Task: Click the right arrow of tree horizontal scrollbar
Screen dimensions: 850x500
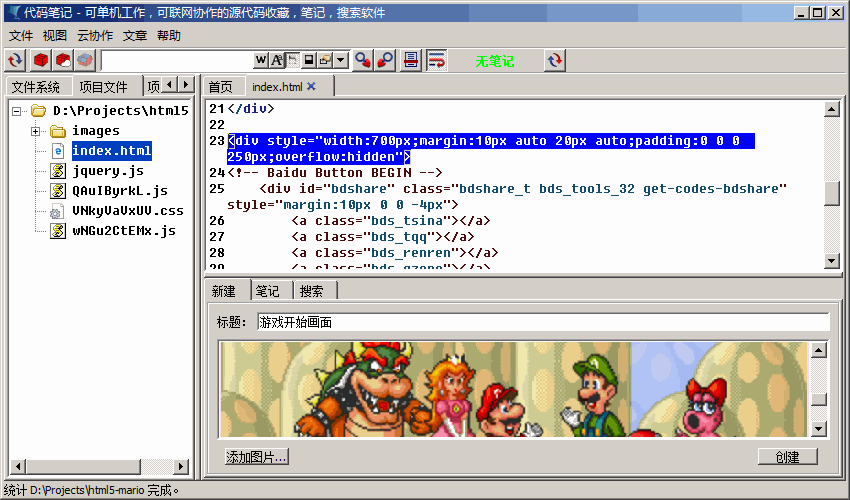Action: (181, 466)
